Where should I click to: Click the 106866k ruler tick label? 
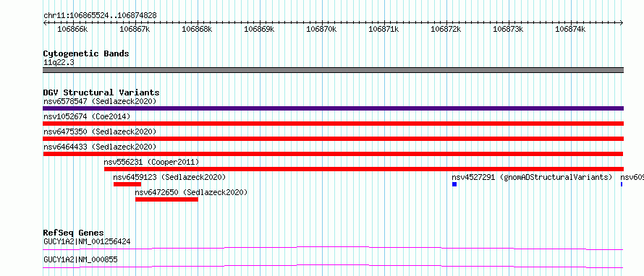[72, 29]
